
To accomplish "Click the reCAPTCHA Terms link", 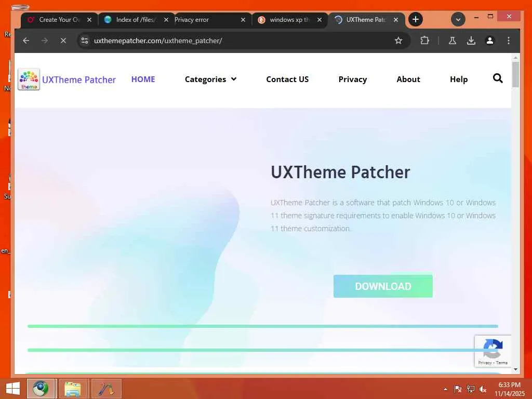I will click(x=501, y=363).
